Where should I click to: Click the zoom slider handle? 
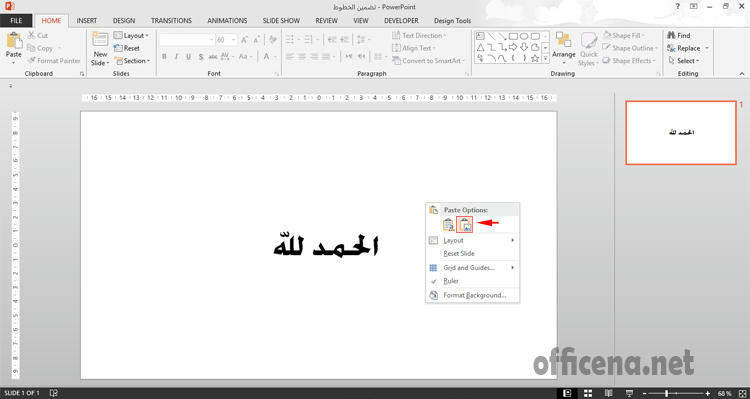(666, 393)
